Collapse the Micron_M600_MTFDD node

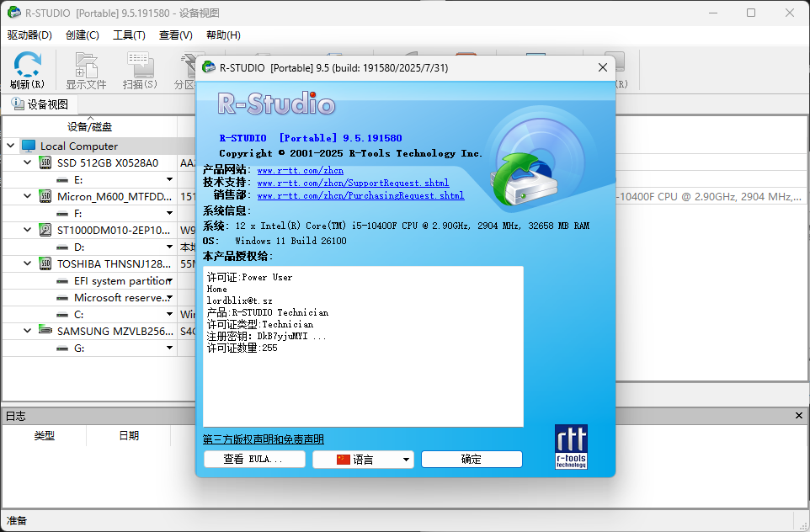pos(28,196)
